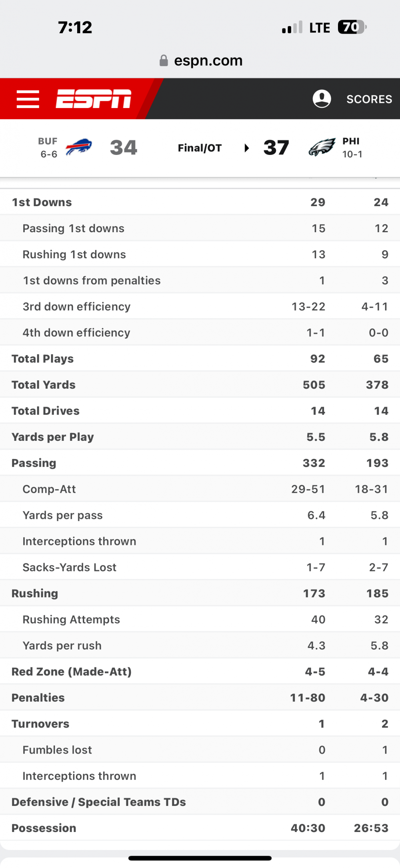Tap the Buffalo Bills team logo

[x=79, y=147]
